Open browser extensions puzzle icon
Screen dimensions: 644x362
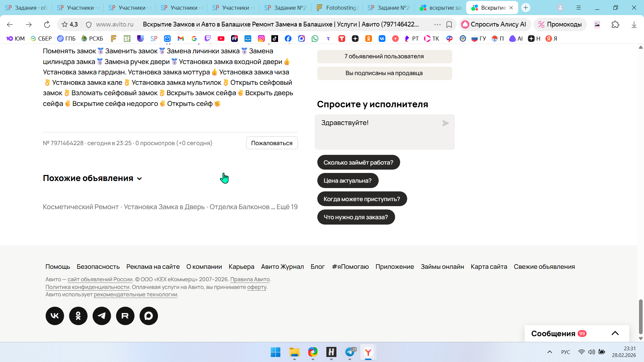[x=615, y=24]
